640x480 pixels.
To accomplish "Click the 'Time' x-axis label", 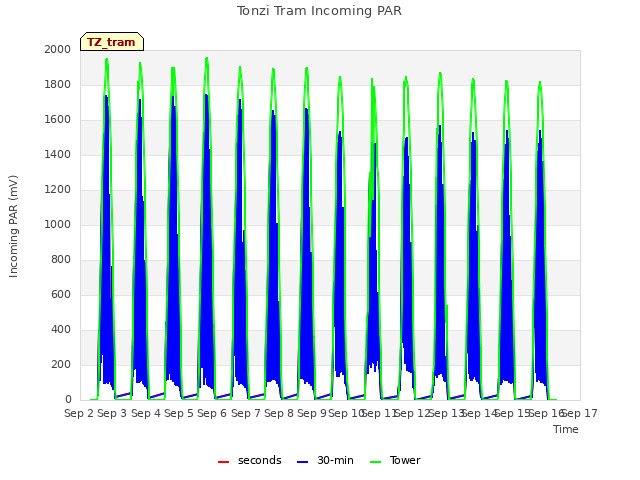I will click(566, 429).
